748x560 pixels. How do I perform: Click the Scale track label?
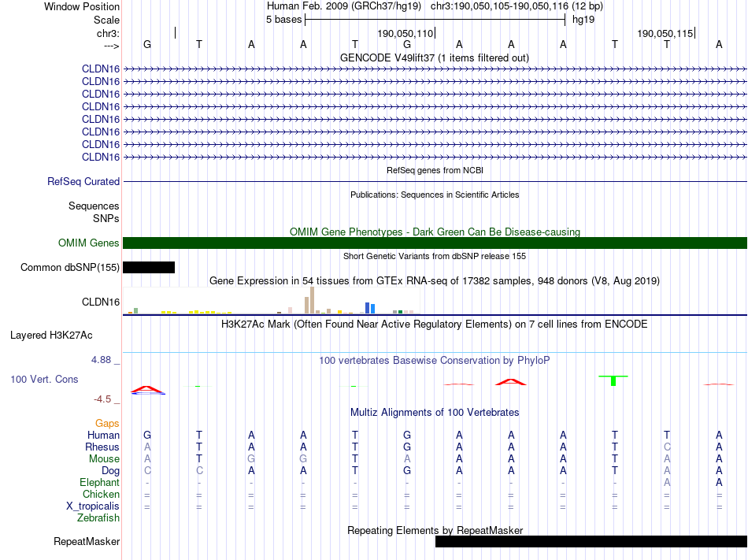106,20
